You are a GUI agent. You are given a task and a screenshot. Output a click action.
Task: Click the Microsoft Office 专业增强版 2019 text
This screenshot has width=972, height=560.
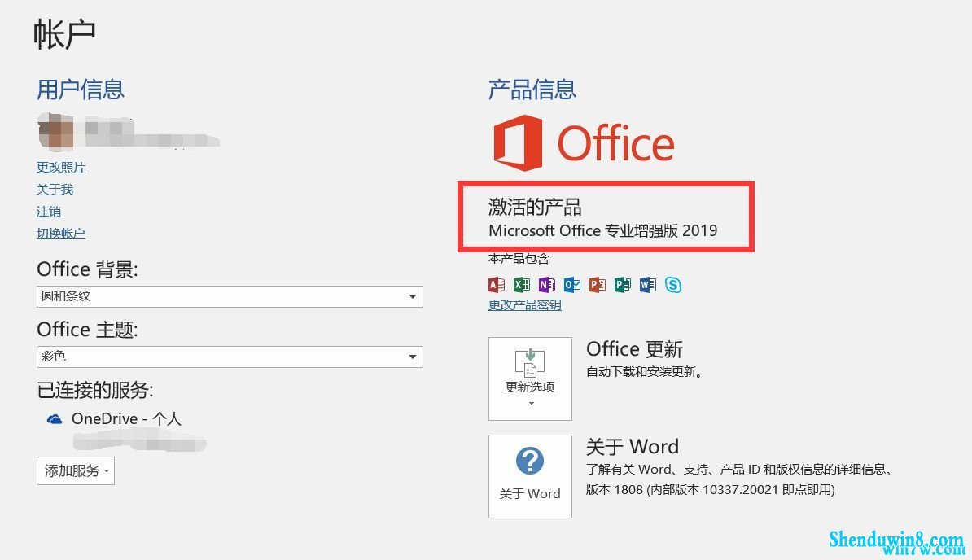tap(602, 230)
